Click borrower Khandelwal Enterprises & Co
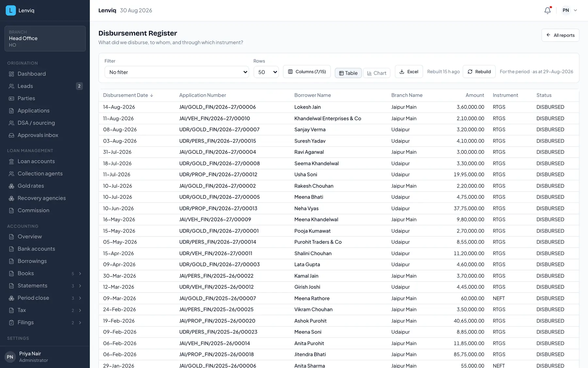The height and width of the screenshot is (368, 588). tap(328, 118)
